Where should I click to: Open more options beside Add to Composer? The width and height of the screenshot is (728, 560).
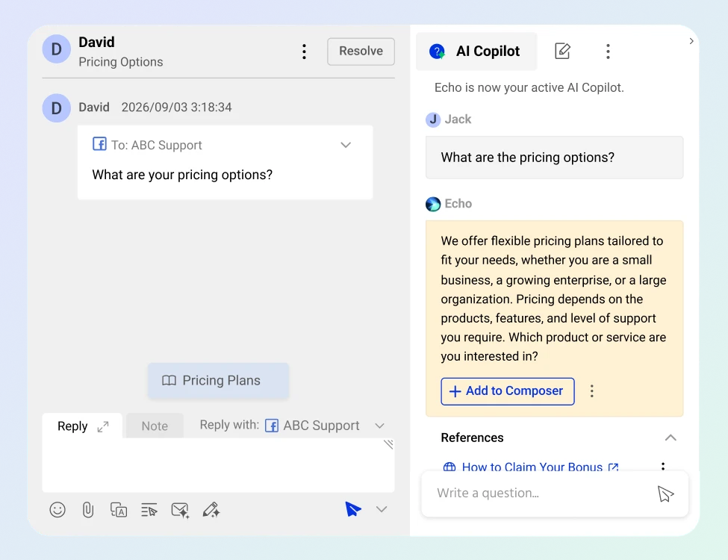point(591,391)
